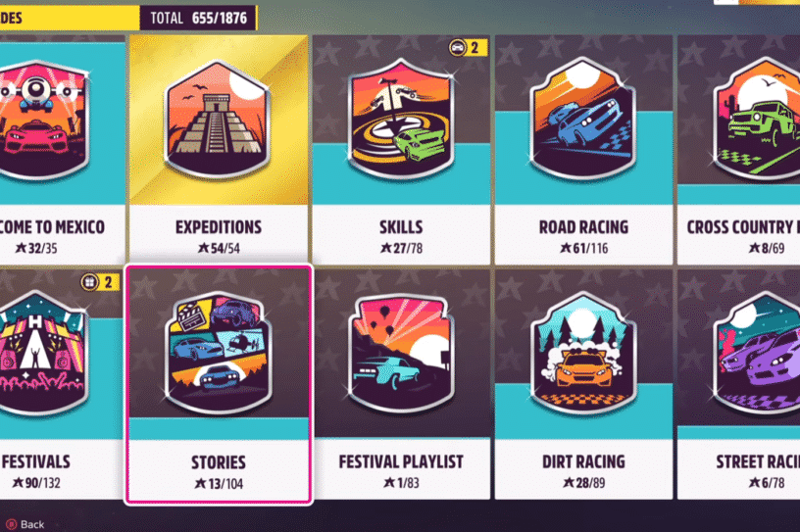Open the Stories film clapper badge
The image size is (800, 532).
(x=219, y=353)
